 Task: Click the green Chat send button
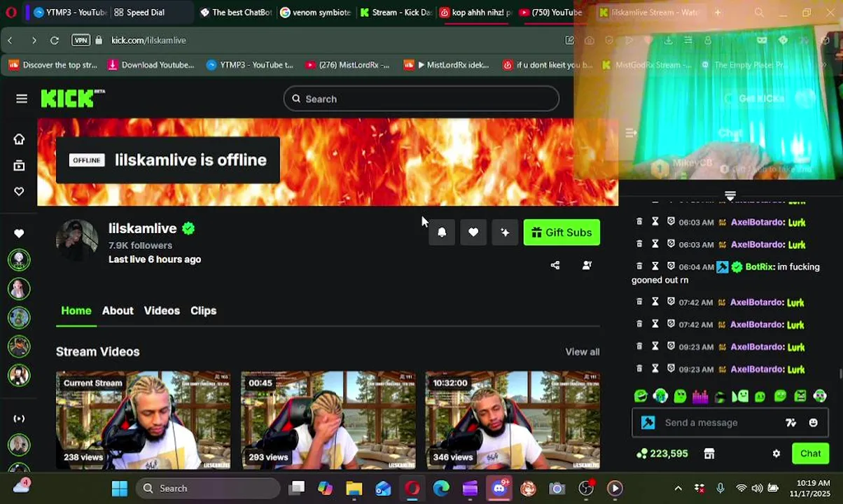[x=810, y=454]
